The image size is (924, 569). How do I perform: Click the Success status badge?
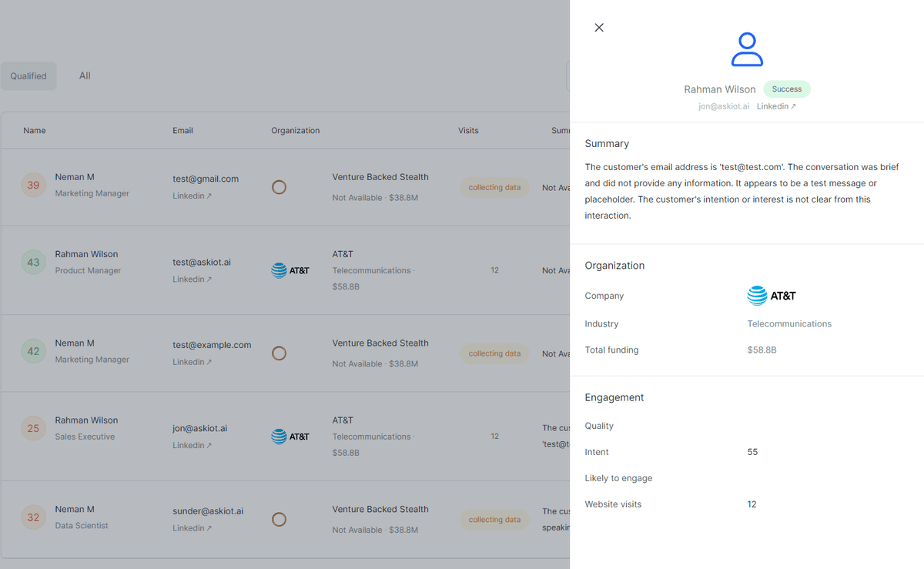pos(786,89)
